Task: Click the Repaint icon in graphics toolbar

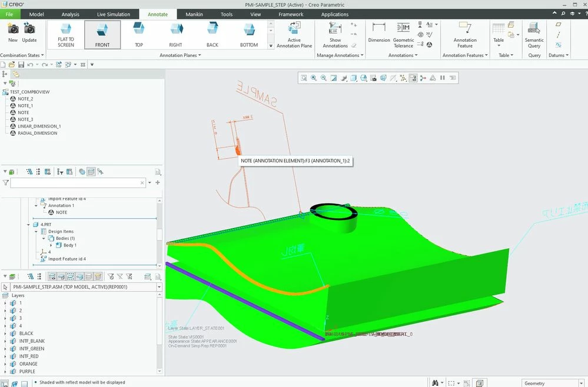Action: point(333,78)
